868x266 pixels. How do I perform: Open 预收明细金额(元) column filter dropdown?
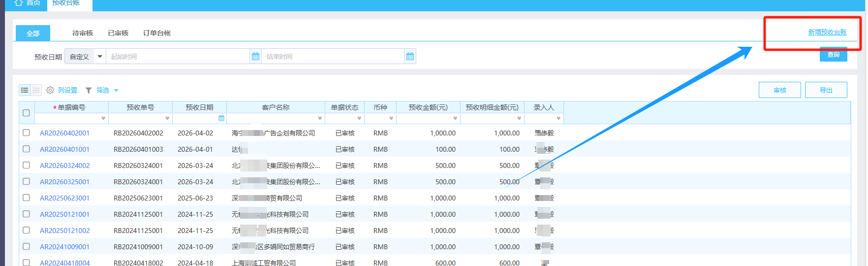coord(519,118)
